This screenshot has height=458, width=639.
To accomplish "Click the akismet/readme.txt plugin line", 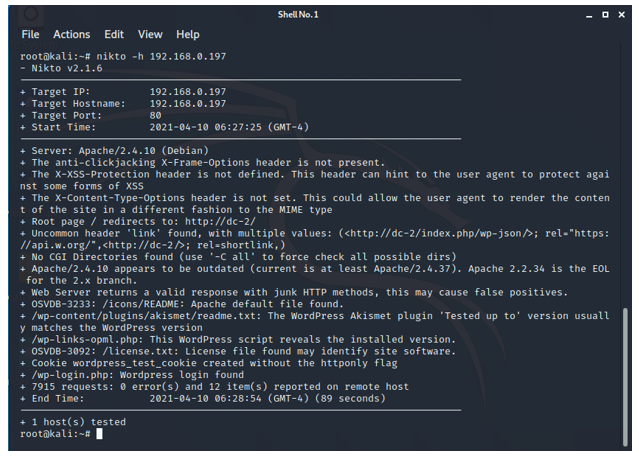I will [x=315, y=322].
